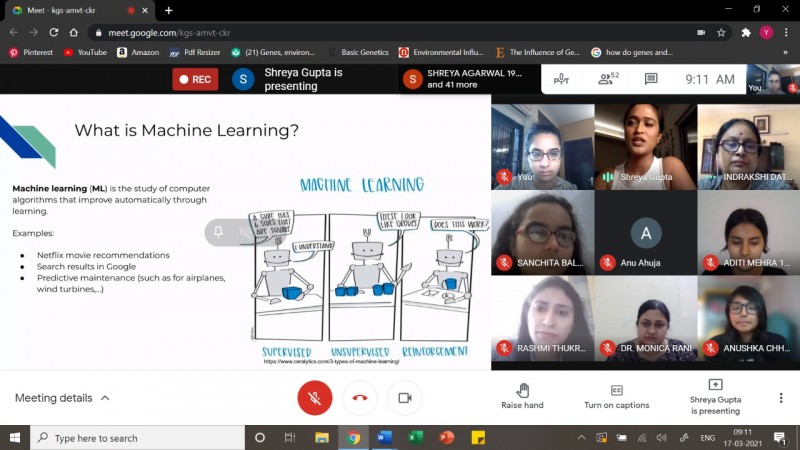
Task: Pin the presentation using the floating pin icon
Action: [218, 232]
